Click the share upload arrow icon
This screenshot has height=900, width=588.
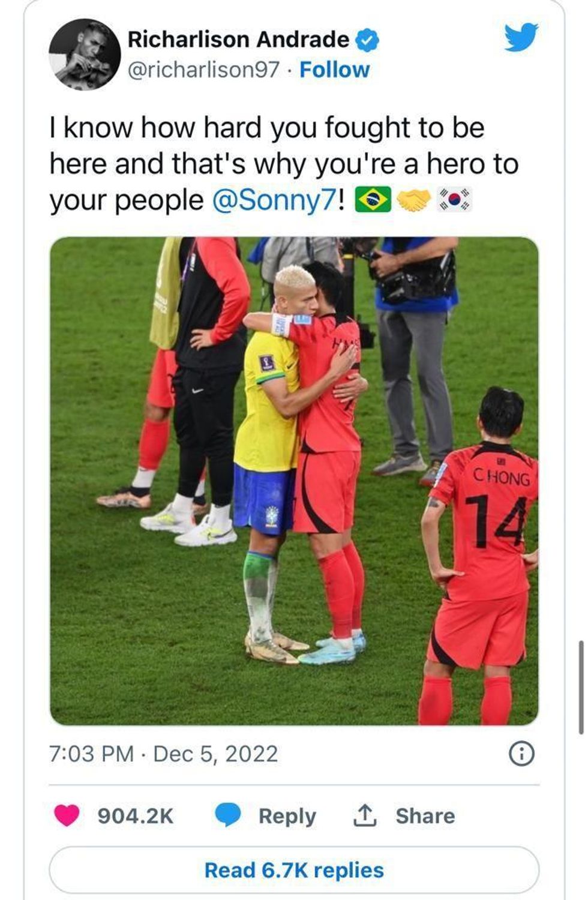pos(365,815)
